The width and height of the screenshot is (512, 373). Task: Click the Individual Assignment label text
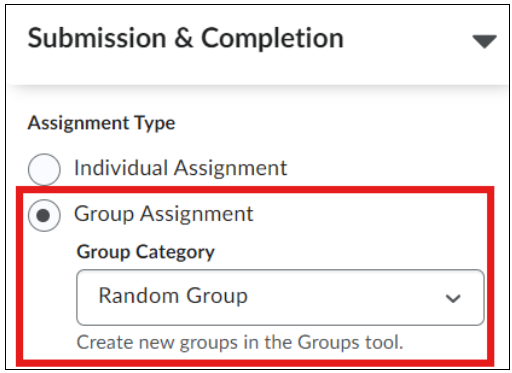pos(180,168)
